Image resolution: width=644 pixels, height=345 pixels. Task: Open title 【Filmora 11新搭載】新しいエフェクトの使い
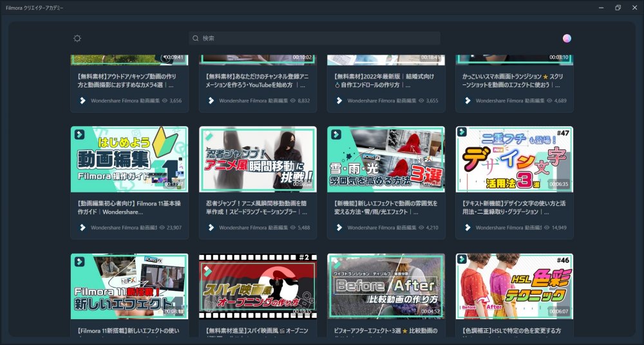(x=128, y=331)
